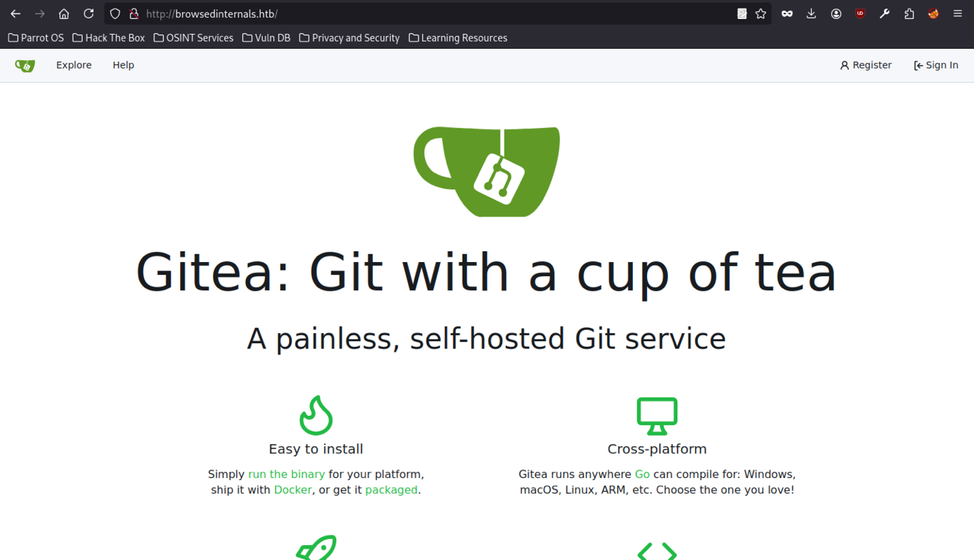974x560 pixels.
Task: Click the Register link
Action: click(866, 65)
